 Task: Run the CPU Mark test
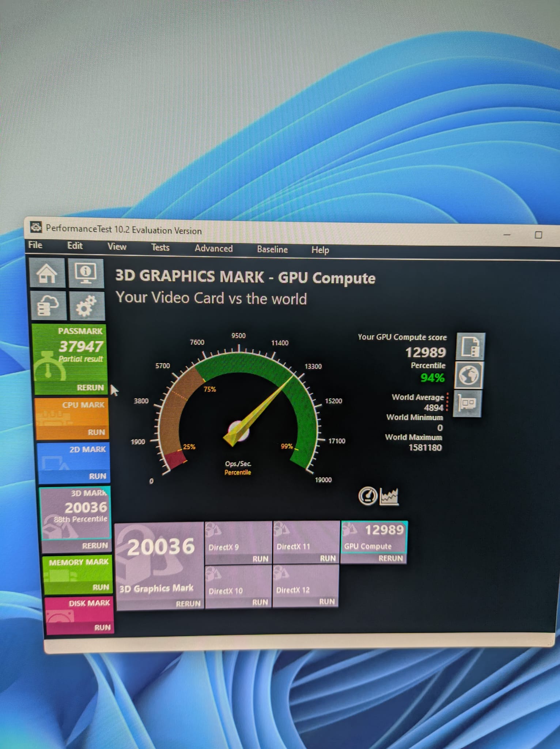97,432
